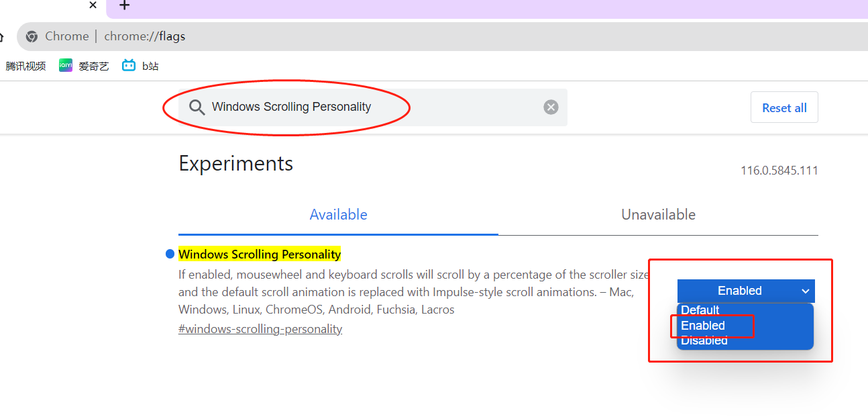
Task: Choose Enabled option in dropdown list
Action: (x=703, y=326)
